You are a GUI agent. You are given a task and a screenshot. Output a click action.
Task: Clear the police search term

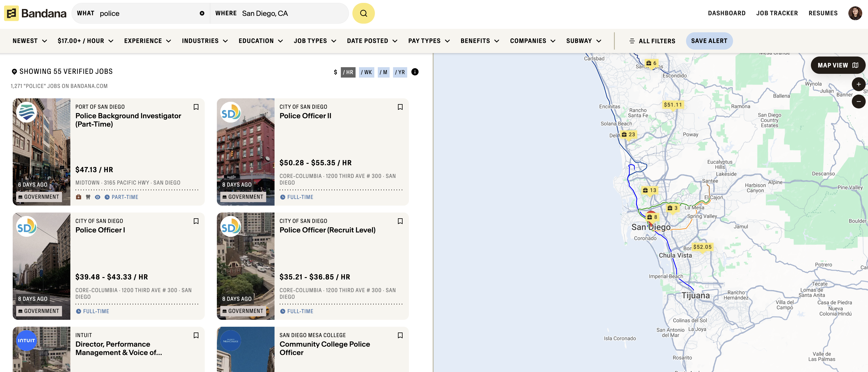point(202,14)
